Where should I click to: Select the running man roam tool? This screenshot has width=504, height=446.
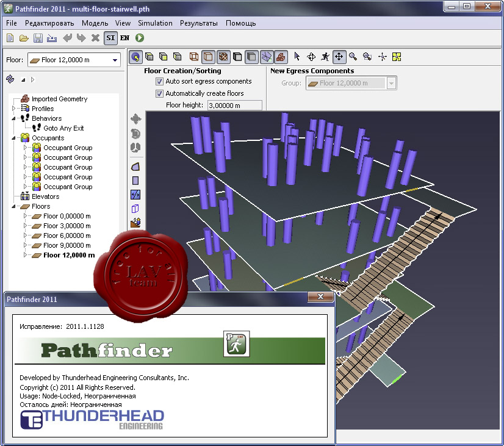point(325,57)
